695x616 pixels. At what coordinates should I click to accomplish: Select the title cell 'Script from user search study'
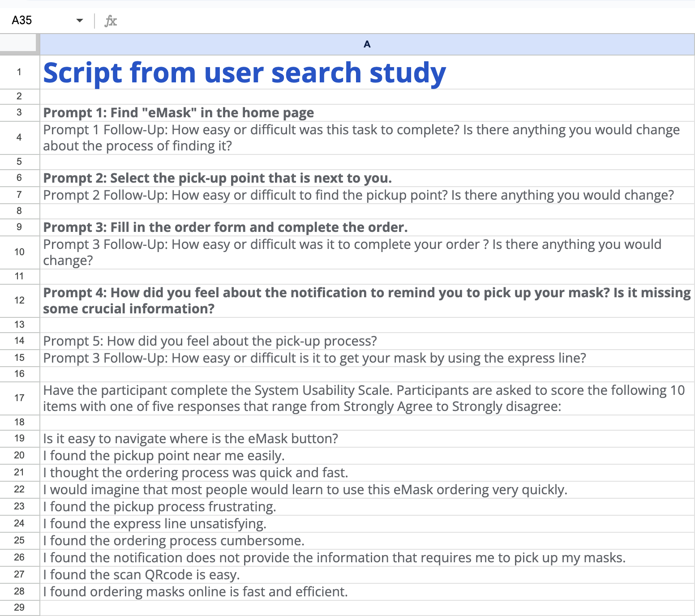(x=367, y=72)
